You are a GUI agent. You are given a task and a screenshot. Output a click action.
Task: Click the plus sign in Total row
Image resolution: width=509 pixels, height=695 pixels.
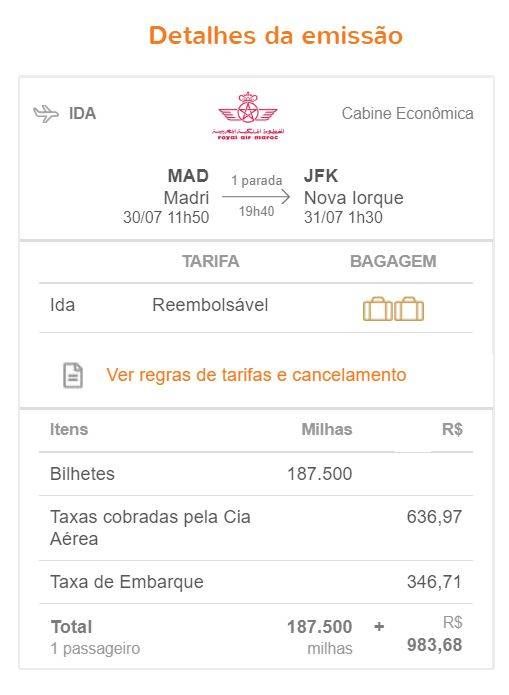tap(379, 627)
